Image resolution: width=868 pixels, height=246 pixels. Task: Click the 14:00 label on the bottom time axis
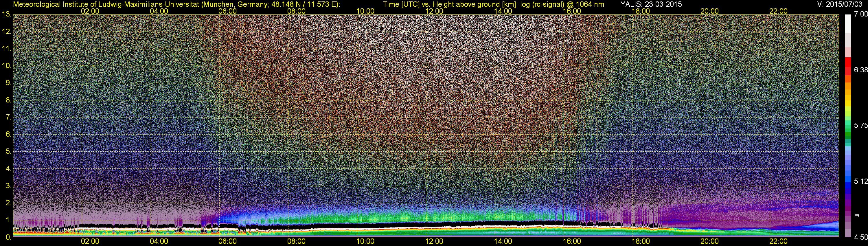(503, 241)
